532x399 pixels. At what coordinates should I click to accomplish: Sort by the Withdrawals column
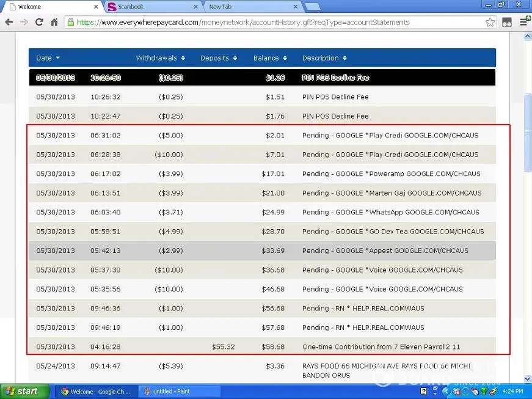point(160,58)
